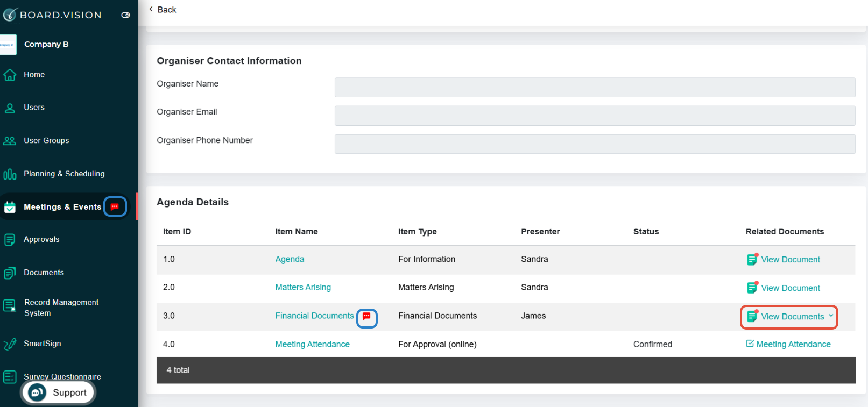Click the 4 total footer text
Image resolution: width=868 pixels, height=407 pixels.
coord(178,370)
